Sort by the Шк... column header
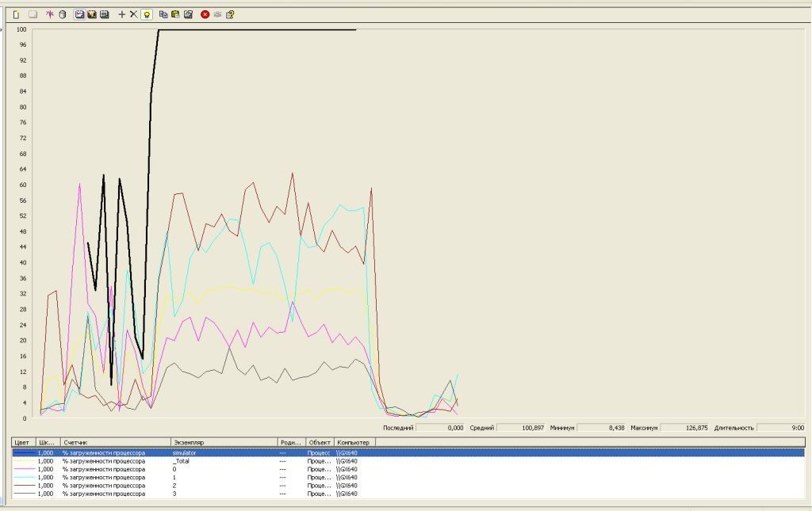 48,442
